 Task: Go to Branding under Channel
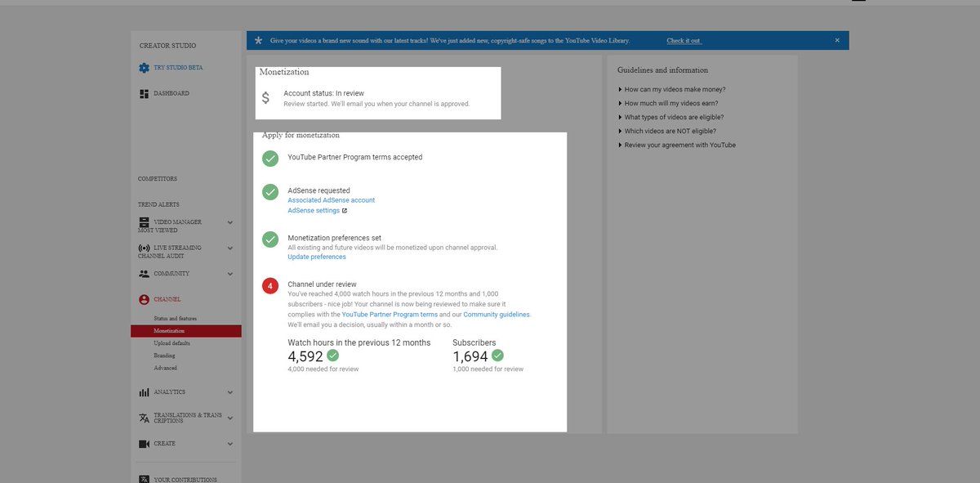tap(164, 356)
